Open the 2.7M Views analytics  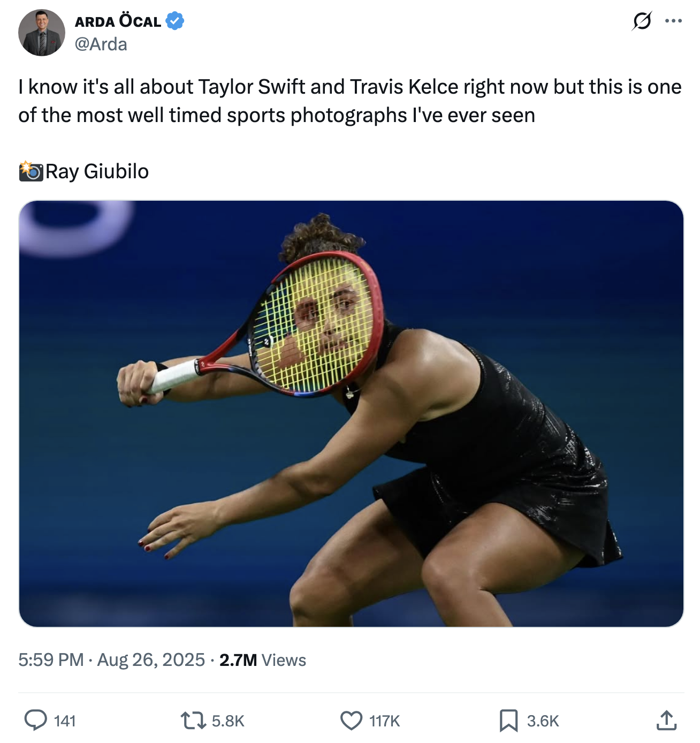click(263, 660)
